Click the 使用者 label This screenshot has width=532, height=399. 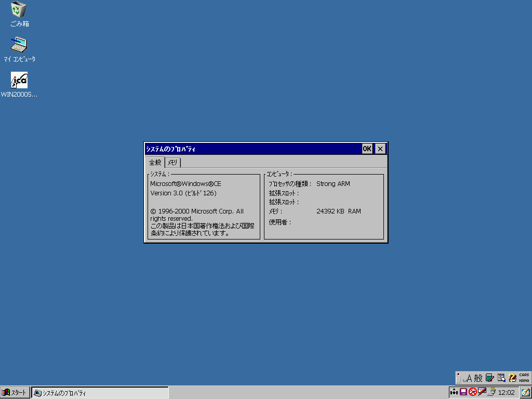280,222
